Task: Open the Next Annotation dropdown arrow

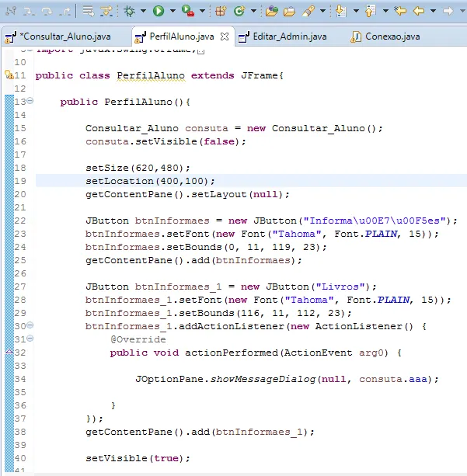Action: [x=356, y=11]
